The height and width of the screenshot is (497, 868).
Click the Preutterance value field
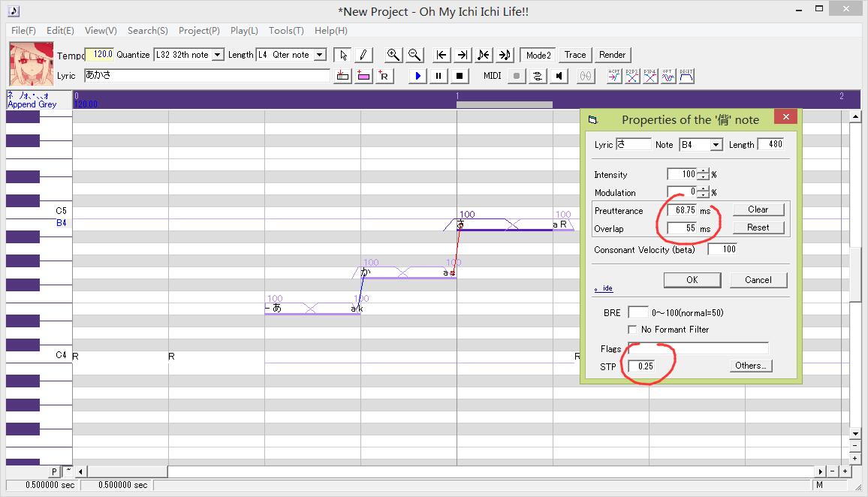click(x=683, y=211)
